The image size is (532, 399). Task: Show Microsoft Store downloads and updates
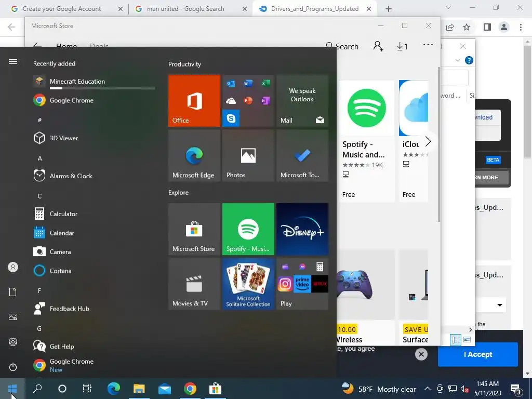pyautogui.click(x=403, y=46)
